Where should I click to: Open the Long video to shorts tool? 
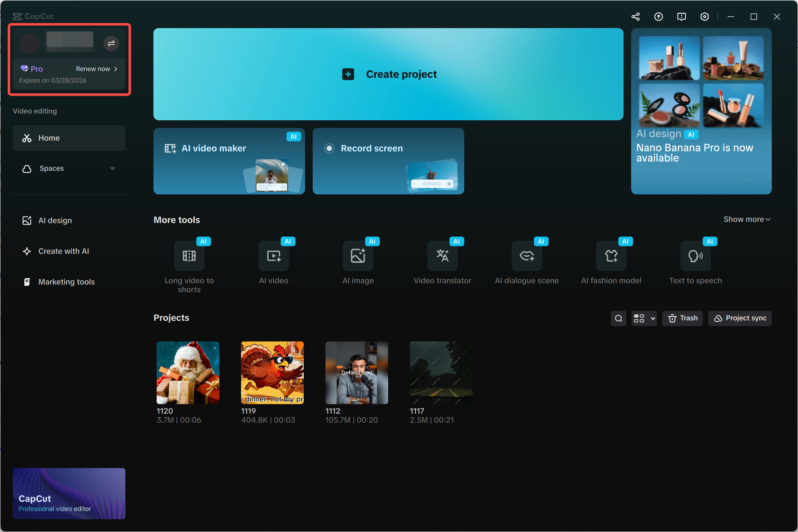point(189,256)
